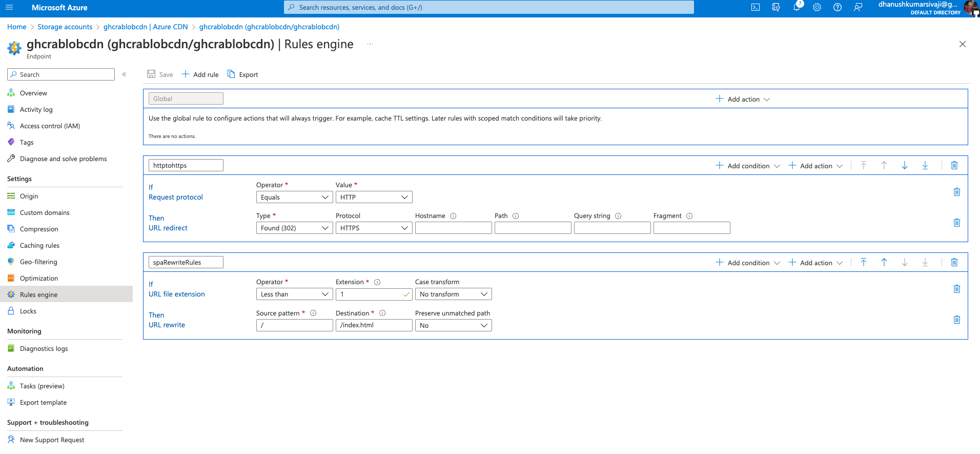The height and width of the screenshot is (454, 980).
Task: Expand Add condition for spaRewriteRules rule
Action: click(x=748, y=263)
